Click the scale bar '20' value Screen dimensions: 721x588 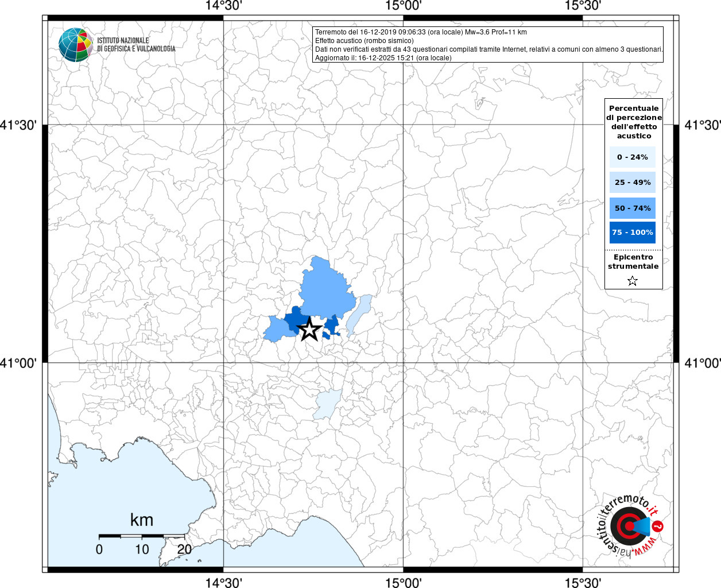tap(184, 550)
